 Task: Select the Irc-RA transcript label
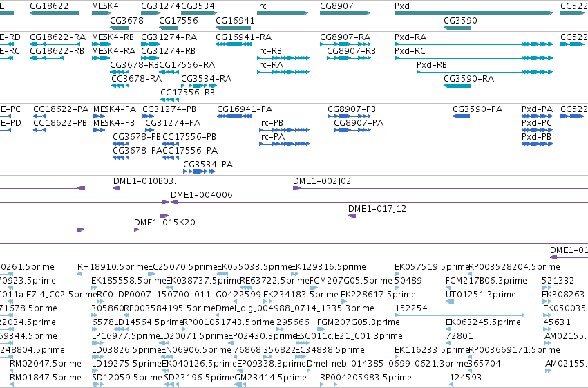[270, 65]
